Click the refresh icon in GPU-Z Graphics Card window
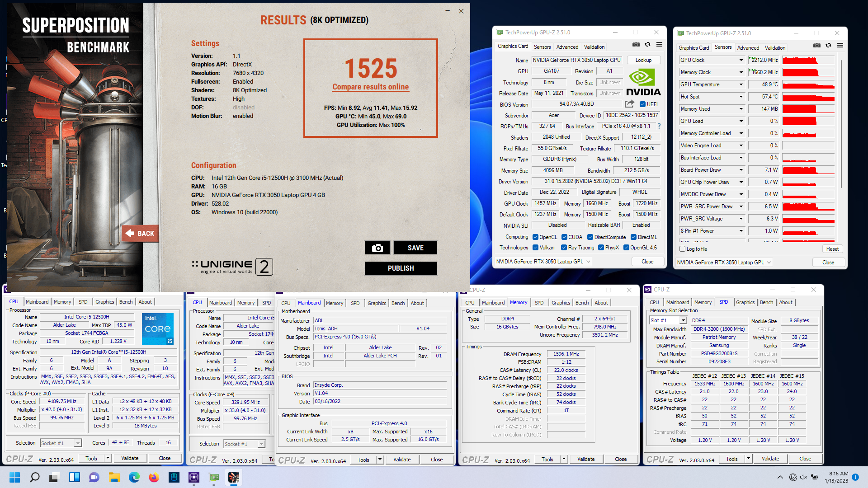The image size is (868, 488). (x=647, y=45)
